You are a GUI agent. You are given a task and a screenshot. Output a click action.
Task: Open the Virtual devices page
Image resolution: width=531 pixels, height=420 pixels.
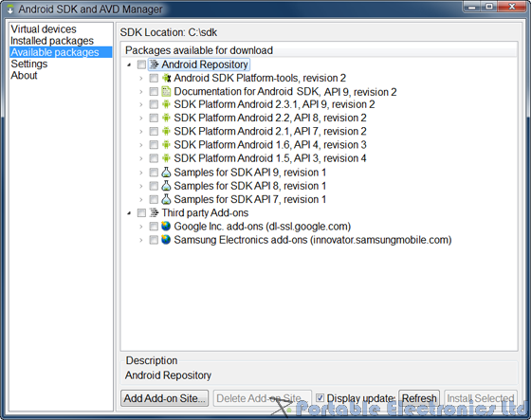(x=44, y=29)
